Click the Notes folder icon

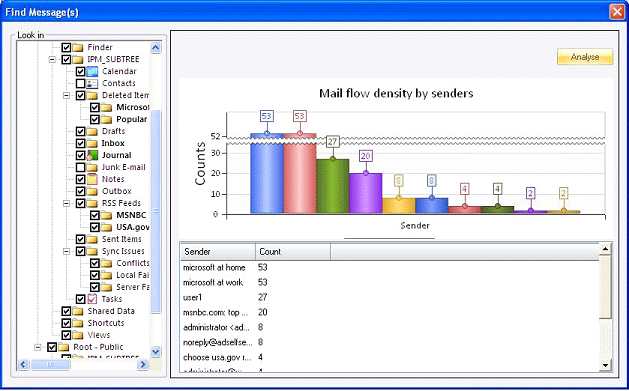pyautogui.click(x=92, y=179)
